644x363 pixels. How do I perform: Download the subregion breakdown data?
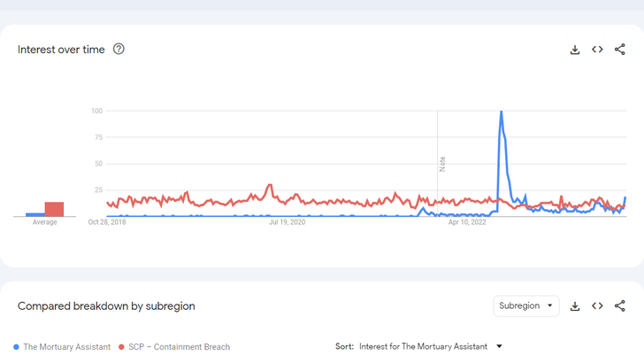[575, 306]
